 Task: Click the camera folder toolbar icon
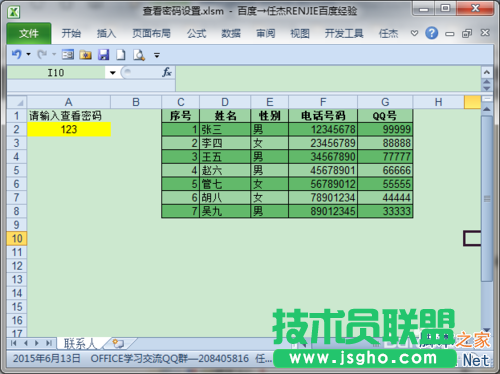86,54
